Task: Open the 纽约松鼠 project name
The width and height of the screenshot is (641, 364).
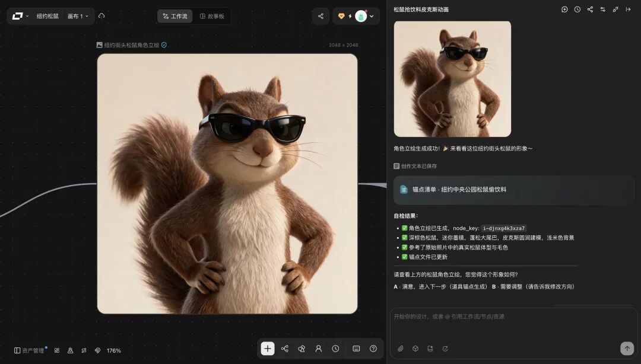Action: click(x=47, y=16)
